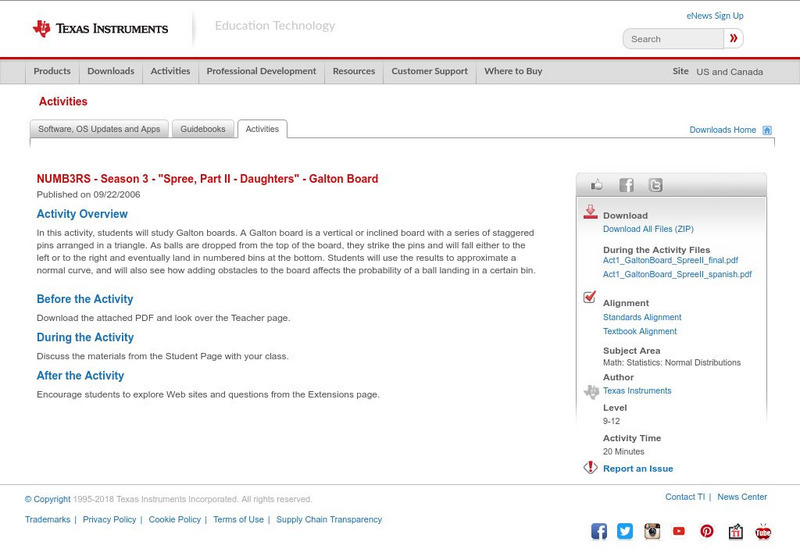Open the Customer Support menu
Viewport: 800px width, 549px height.
pos(430,71)
